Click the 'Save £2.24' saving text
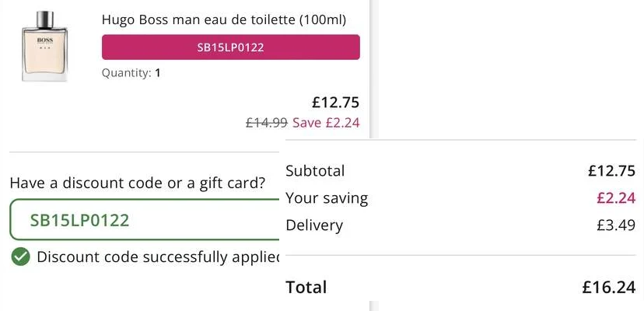This screenshot has height=311, width=644. (326, 122)
